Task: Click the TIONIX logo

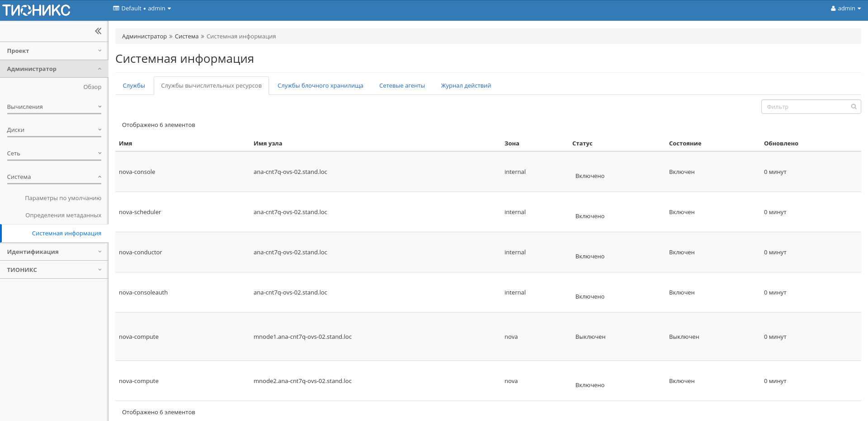Action: point(37,10)
